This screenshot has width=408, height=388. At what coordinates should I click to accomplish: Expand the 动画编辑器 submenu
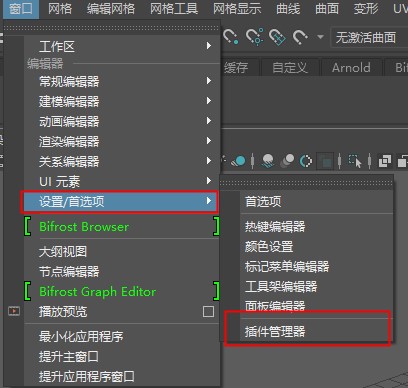[x=122, y=121]
